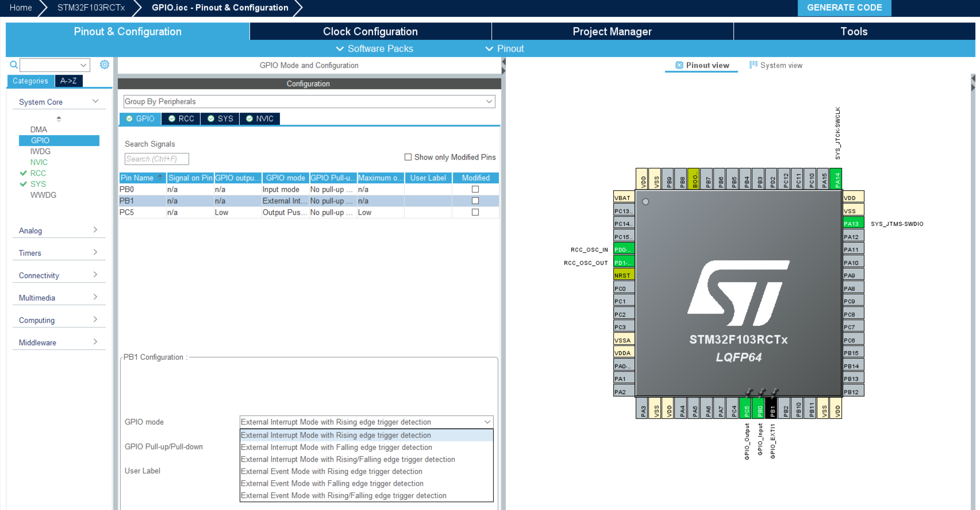Open the GPIO mode dropdown
980x510 pixels.
366,422
